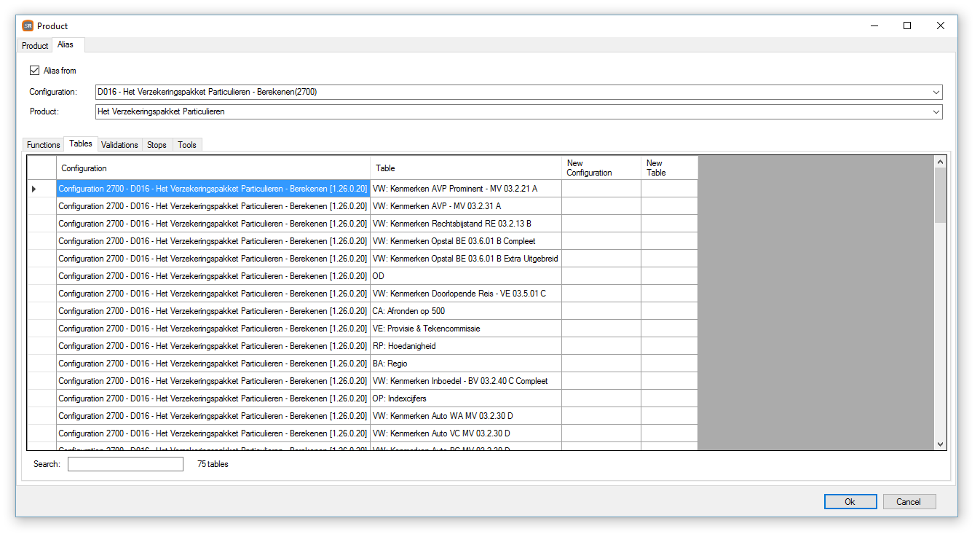This screenshot has width=980, height=534.
Task: Open the Tools tab
Action: [x=187, y=145]
